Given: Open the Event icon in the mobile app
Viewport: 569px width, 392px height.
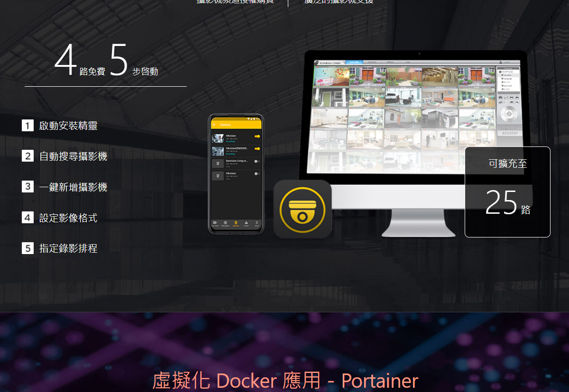Looking at the screenshot, I should click(246, 222).
